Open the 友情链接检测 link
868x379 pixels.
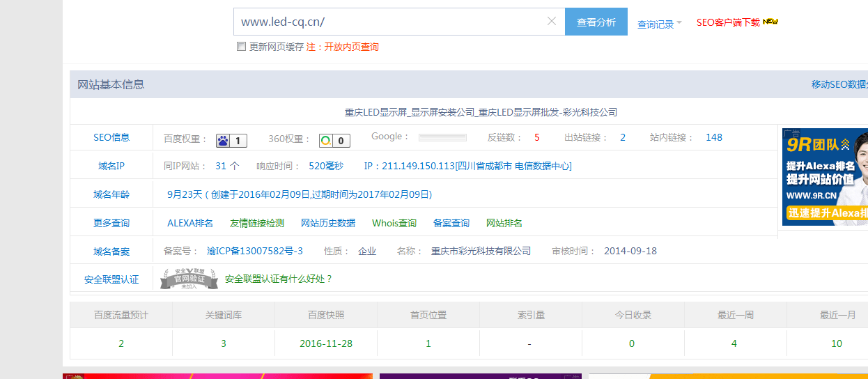pyautogui.click(x=257, y=223)
